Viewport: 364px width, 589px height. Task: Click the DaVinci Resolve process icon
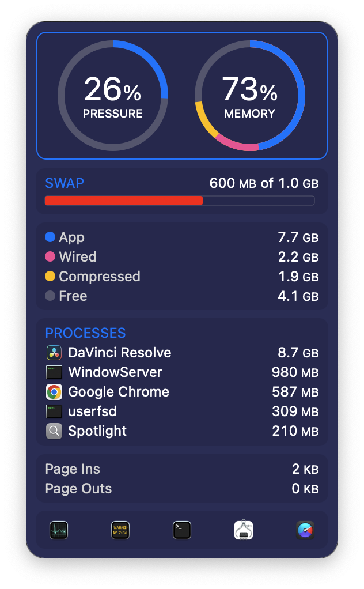(x=54, y=353)
